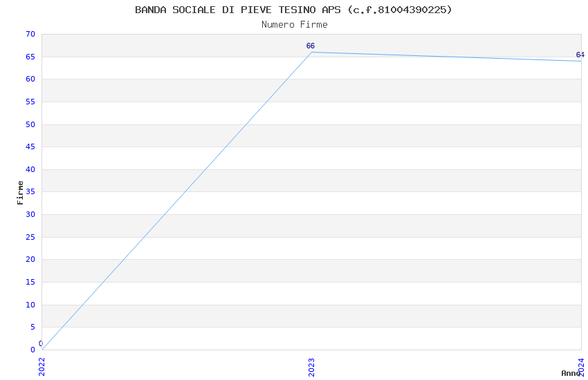Select the 0 data point label above 2022

pyautogui.click(x=41, y=343)
